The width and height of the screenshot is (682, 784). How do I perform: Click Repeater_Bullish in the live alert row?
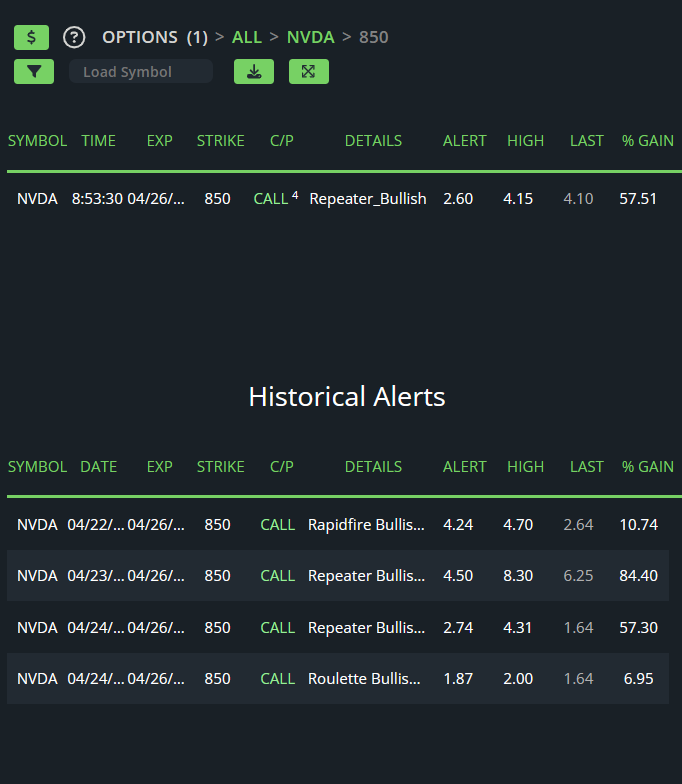pos(368,199)
